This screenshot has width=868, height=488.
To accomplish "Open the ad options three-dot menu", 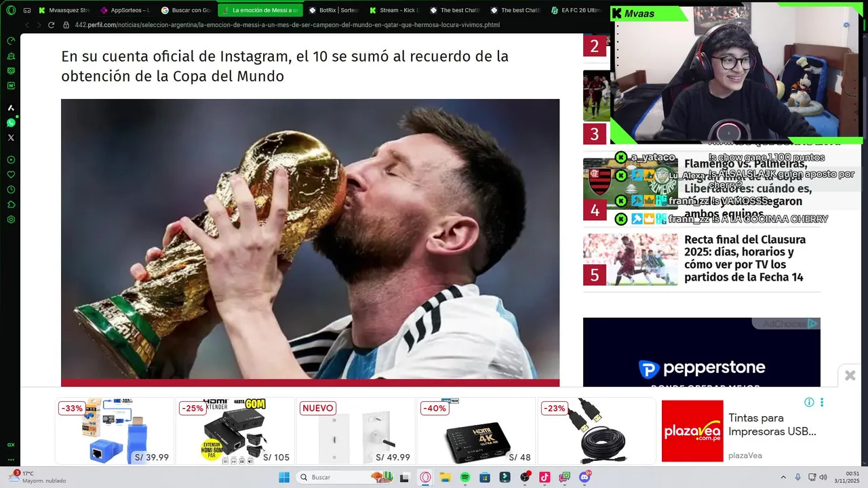I will [x=822, y=403].
